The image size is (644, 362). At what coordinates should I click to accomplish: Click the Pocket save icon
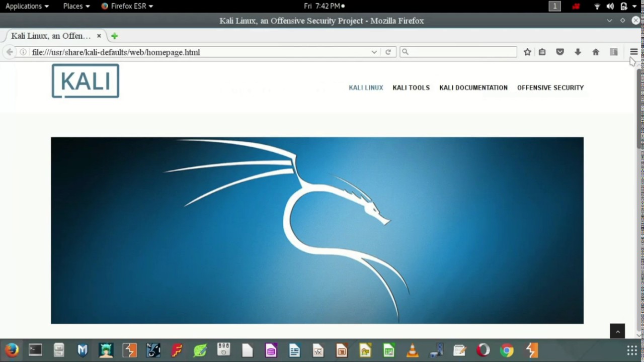pyautogui.click(x=560, y=52)
